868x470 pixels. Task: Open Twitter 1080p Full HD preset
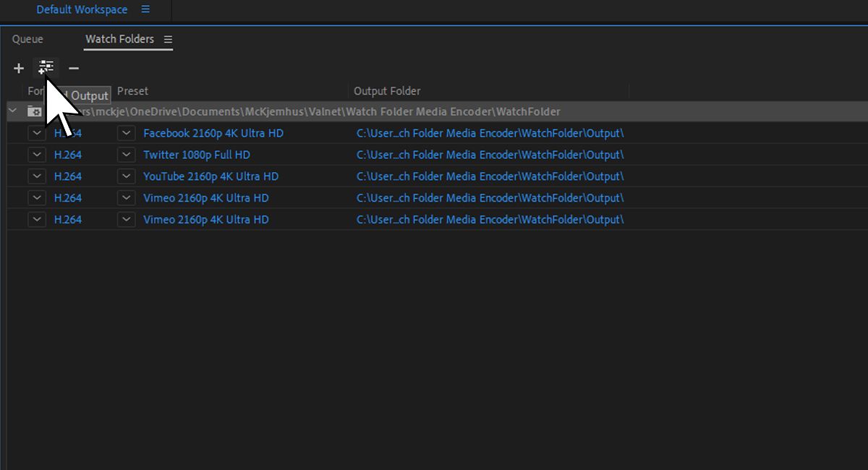[x=197, y=155]
